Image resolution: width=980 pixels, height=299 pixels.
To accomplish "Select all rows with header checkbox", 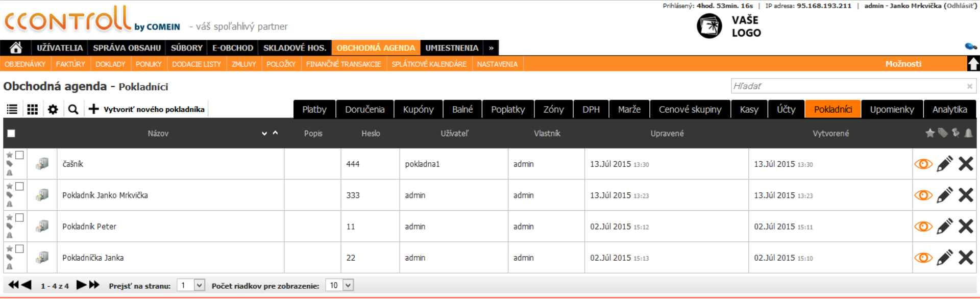I will tap(11, 133).
